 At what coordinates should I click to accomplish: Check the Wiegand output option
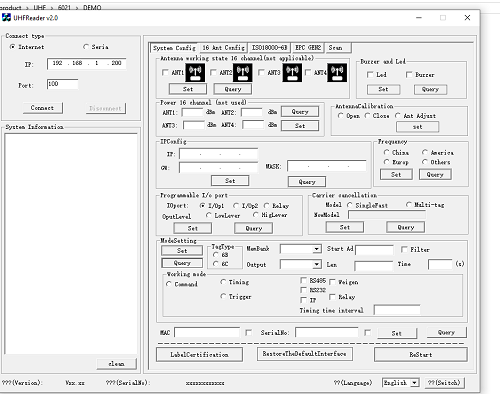point(332,282)
